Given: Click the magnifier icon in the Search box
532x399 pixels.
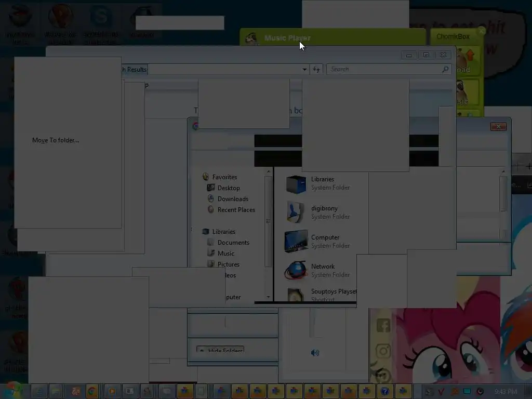Looking at the screenshot, I should [445, 69].
